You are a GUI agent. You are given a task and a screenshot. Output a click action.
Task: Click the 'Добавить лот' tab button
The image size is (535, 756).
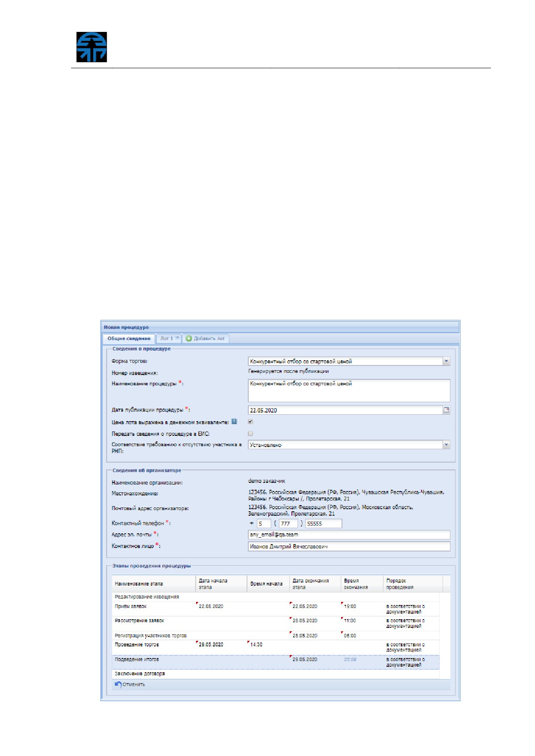[206, 338]
